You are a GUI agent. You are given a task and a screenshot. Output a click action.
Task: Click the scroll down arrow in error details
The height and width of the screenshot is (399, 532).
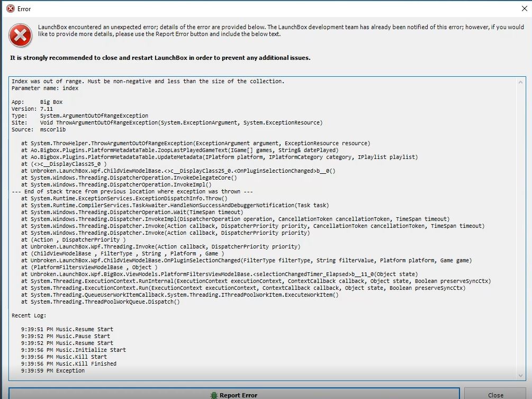pos(520,375)
